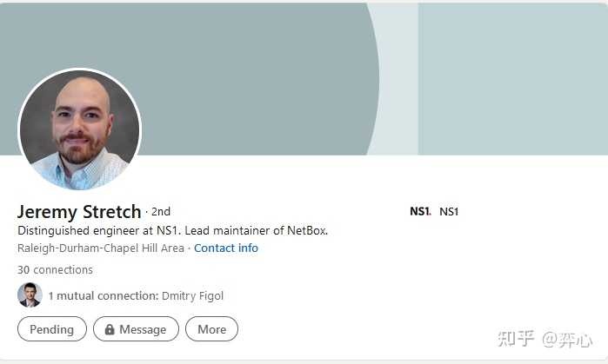Click the Message button
This screenshot has width=608, height=364.
point(135,329)
